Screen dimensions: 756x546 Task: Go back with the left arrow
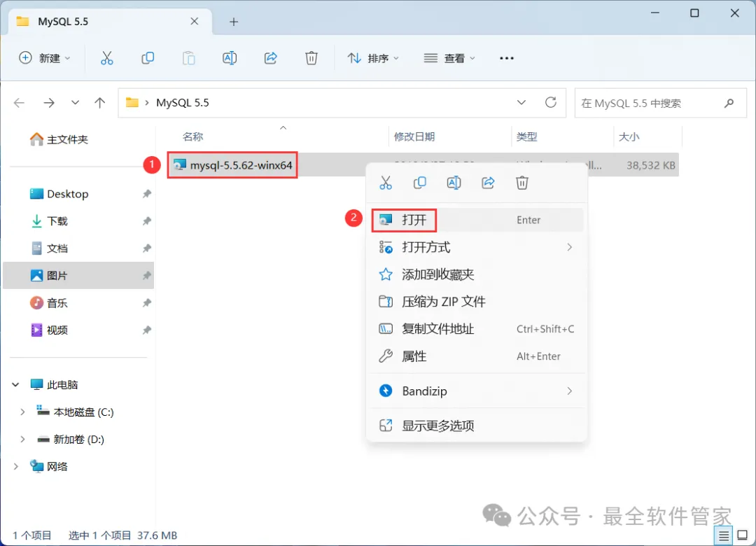click(20, 103)
